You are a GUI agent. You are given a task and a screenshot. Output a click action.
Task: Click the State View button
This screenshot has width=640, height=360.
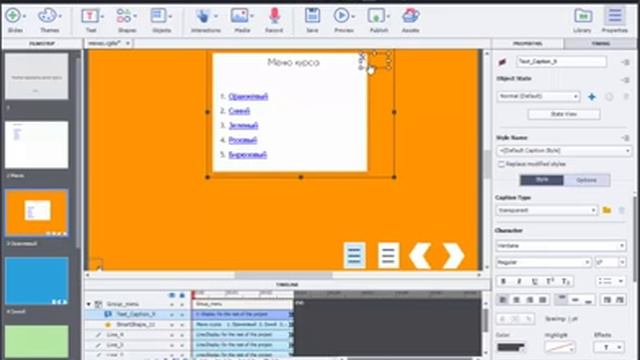(564, 114)
